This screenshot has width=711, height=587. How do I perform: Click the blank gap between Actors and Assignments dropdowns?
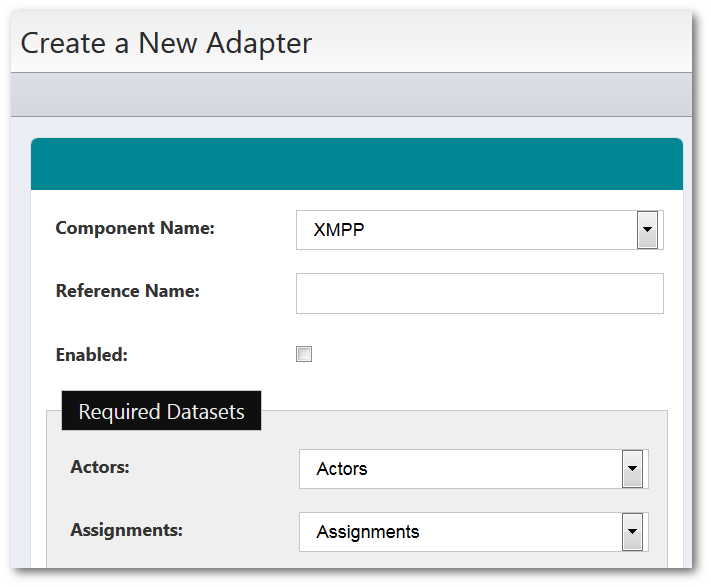[472, 500]
